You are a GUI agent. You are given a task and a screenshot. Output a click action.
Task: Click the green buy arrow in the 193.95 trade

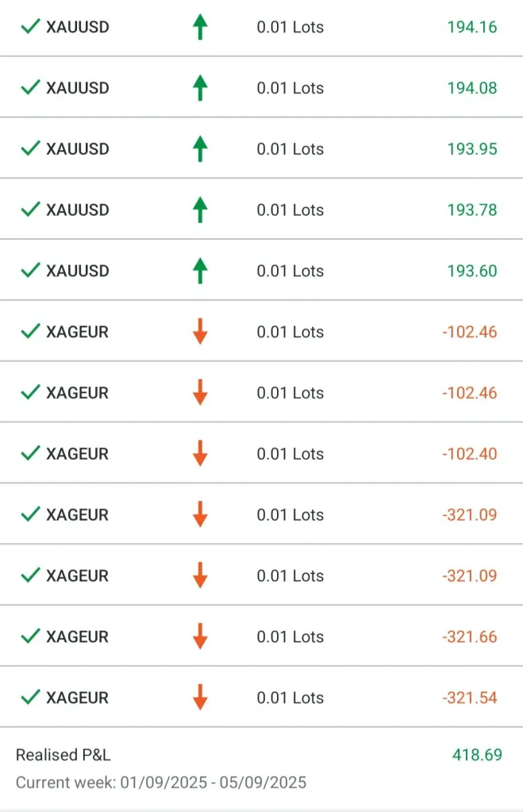coord(200,149)
